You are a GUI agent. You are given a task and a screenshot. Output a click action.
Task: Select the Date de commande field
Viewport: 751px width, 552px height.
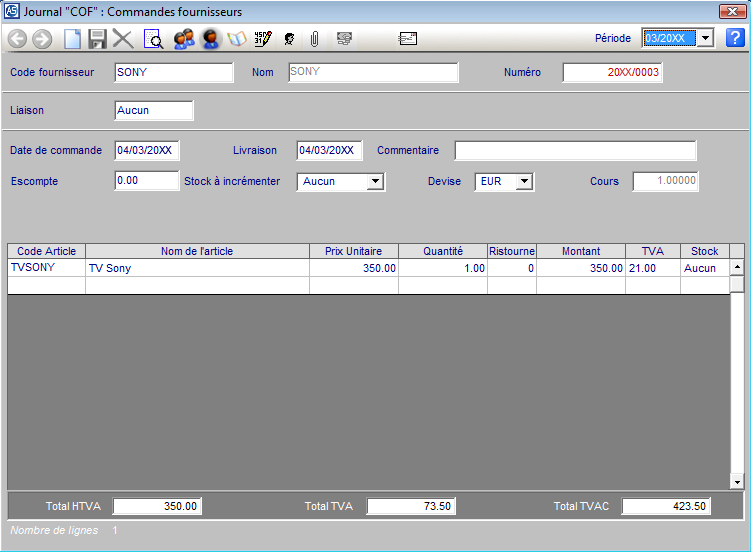click(148, 151)
